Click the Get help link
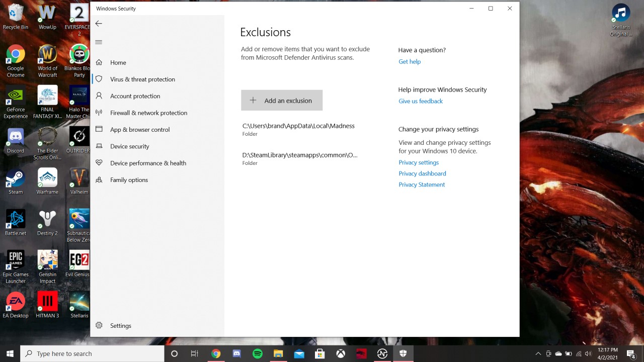This screenshot has height=362, width=644. coord(410,62)
